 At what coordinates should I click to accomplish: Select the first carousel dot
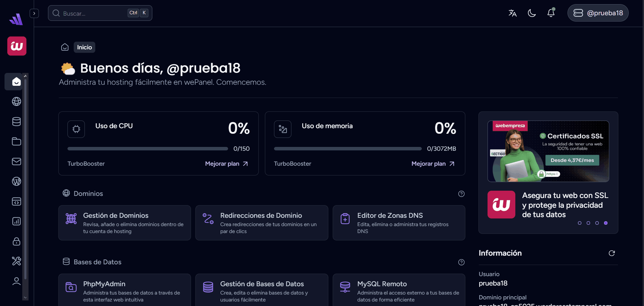[580, 223]
